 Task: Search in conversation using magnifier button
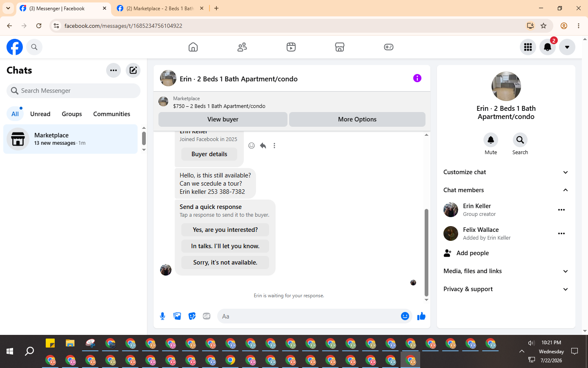(520, 140)
